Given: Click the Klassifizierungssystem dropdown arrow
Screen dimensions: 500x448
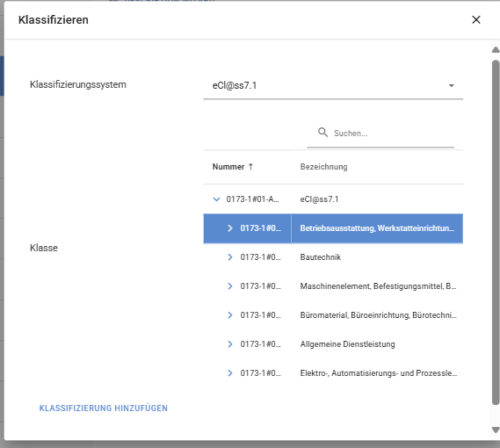Looking at the screenshot, I should (451, 86).
